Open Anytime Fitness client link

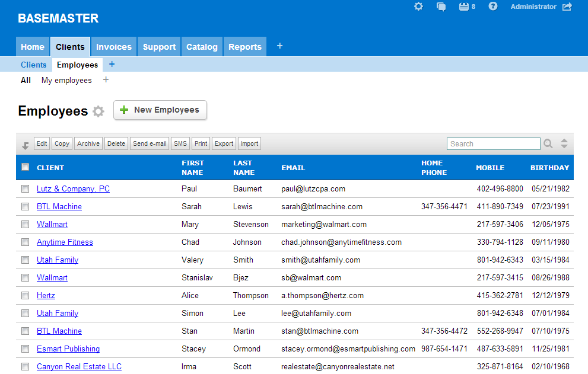pos(65,242)
